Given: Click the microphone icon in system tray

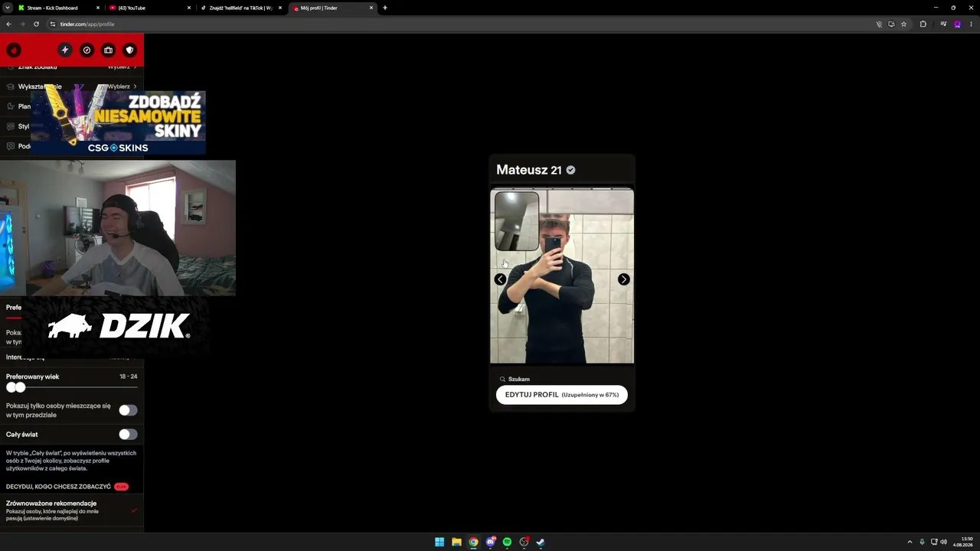Looking at the screenshot, I should [922, 542].
